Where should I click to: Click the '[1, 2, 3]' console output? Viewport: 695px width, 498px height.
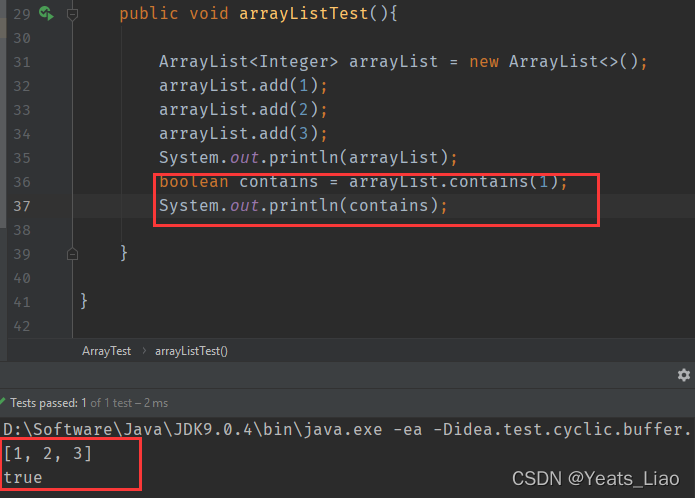coord(48,453)
